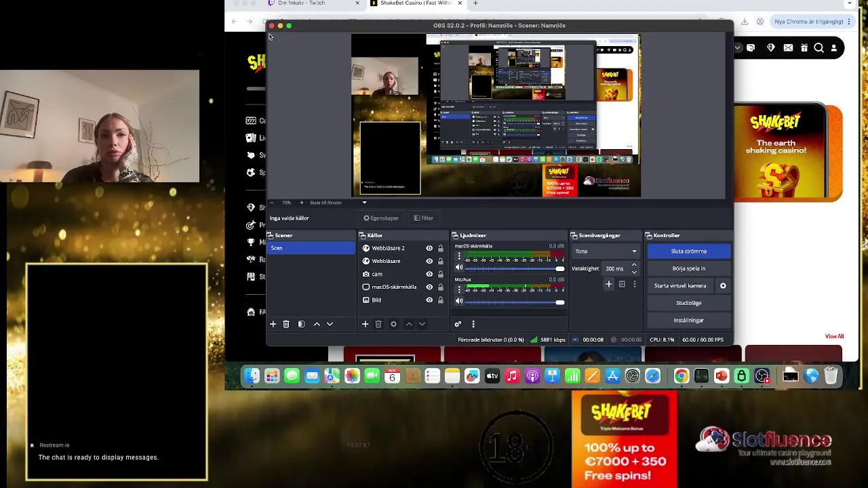The image size is (868, 488).
Task: Open transition properties three-dot menu
Action: (x=635, y=285)
